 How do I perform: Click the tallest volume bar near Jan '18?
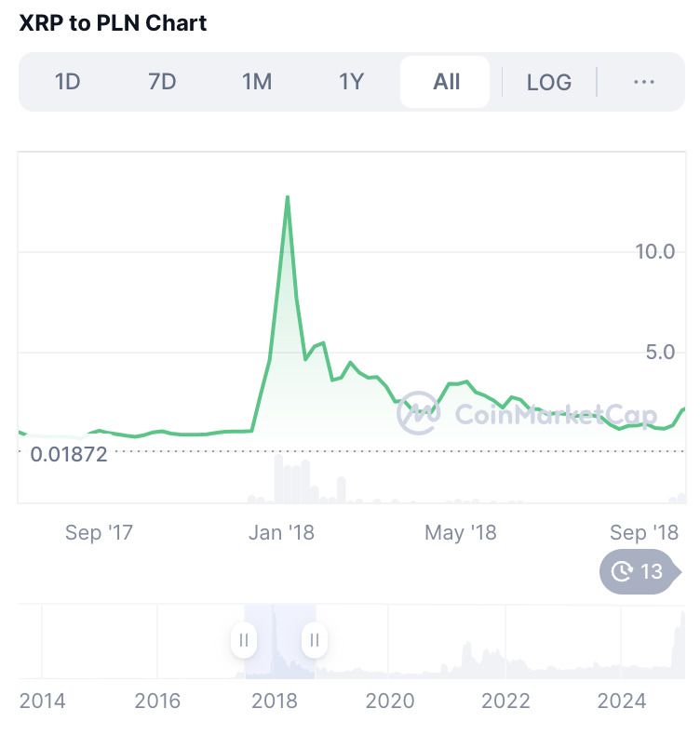click(x=278, y=478)
